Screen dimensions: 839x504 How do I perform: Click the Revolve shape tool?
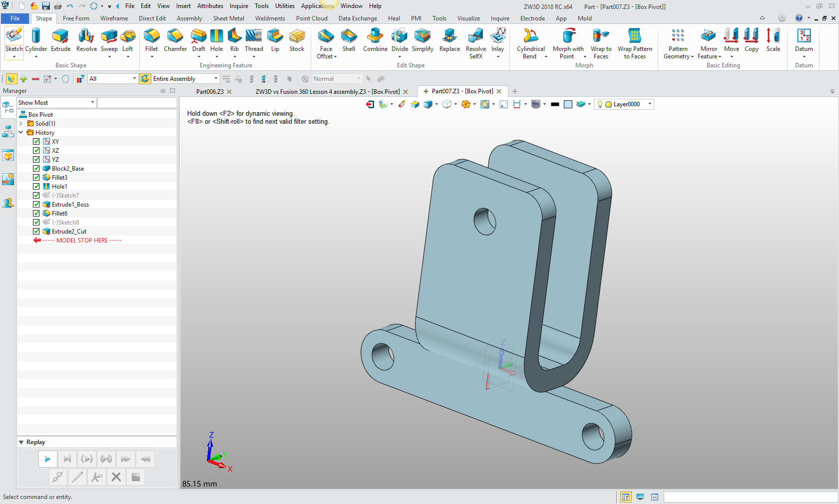coord(86,40)
